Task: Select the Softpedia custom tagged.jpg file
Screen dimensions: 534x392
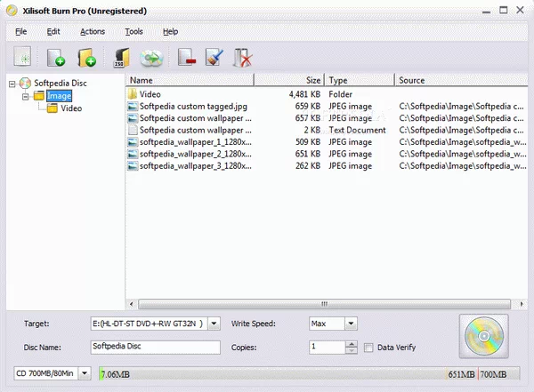Action: [x=327, y=107]
